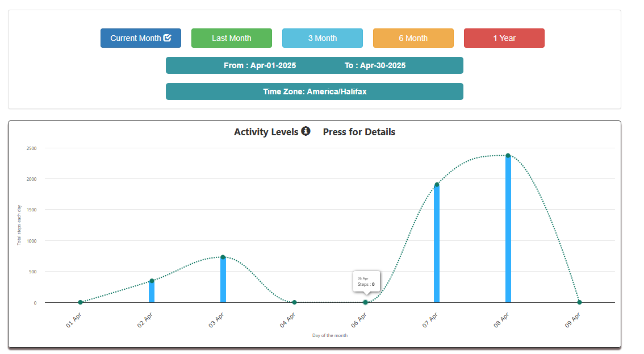Click the 06 Apr Steps tooltip
The image size is (644, 354).
[366, 281]
